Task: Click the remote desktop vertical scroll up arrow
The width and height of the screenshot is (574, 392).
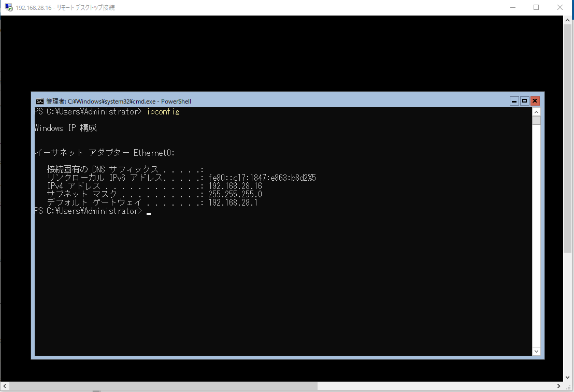Action: (567, 20)
